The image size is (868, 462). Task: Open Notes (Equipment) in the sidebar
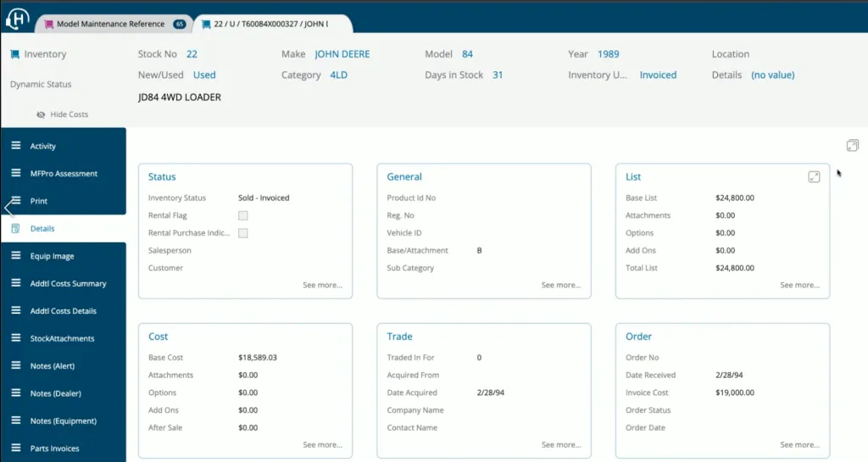pos(63,420)
